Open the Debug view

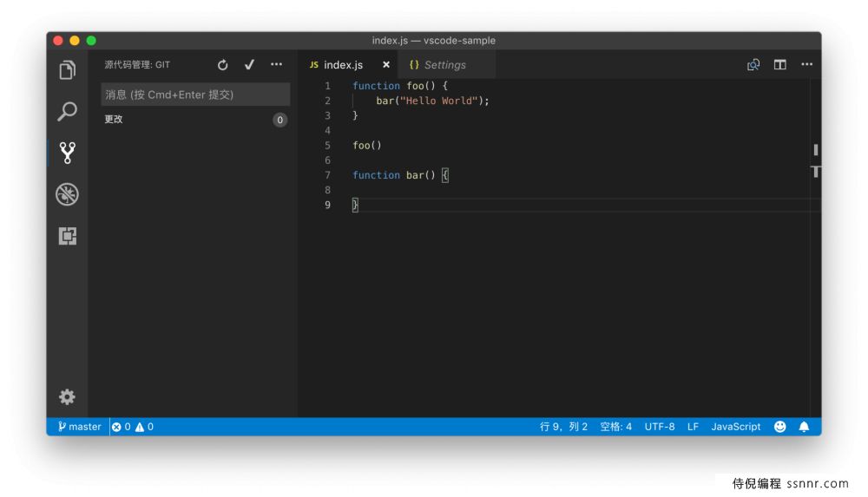click(67, 194)
